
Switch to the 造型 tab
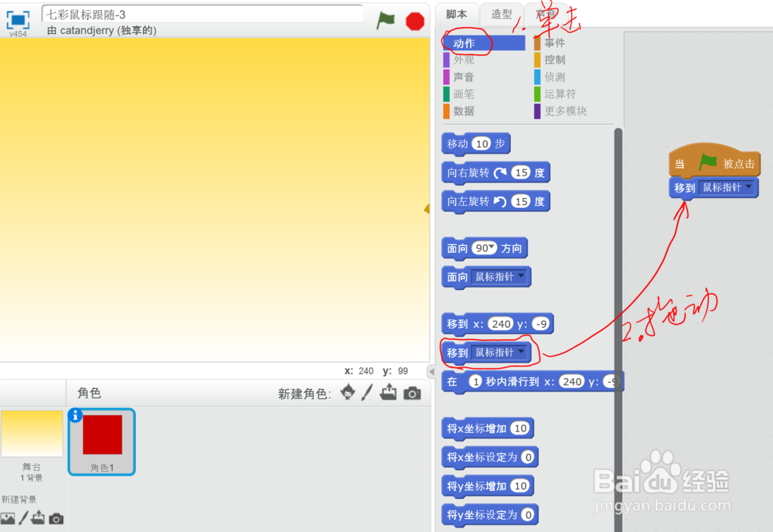coord(501,15)
